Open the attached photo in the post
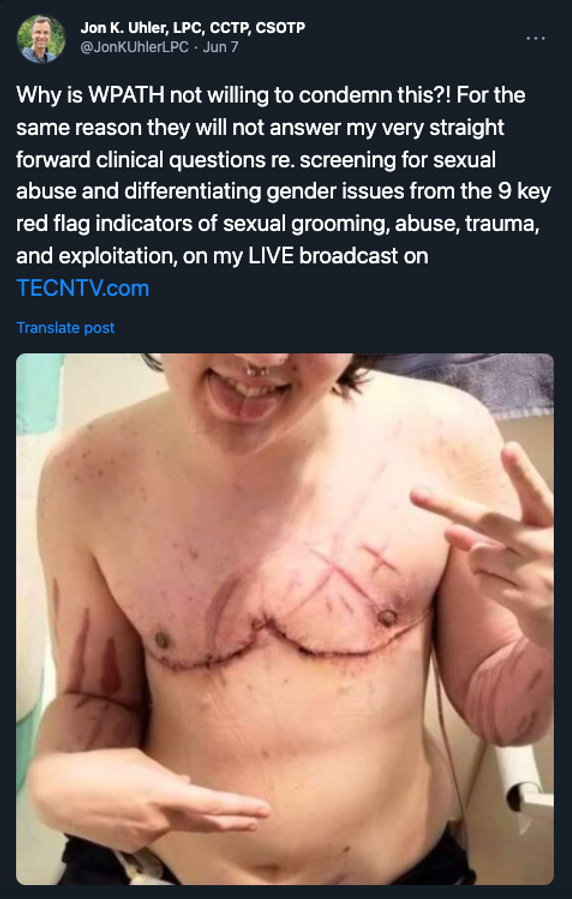 click(x=285, y=619)
